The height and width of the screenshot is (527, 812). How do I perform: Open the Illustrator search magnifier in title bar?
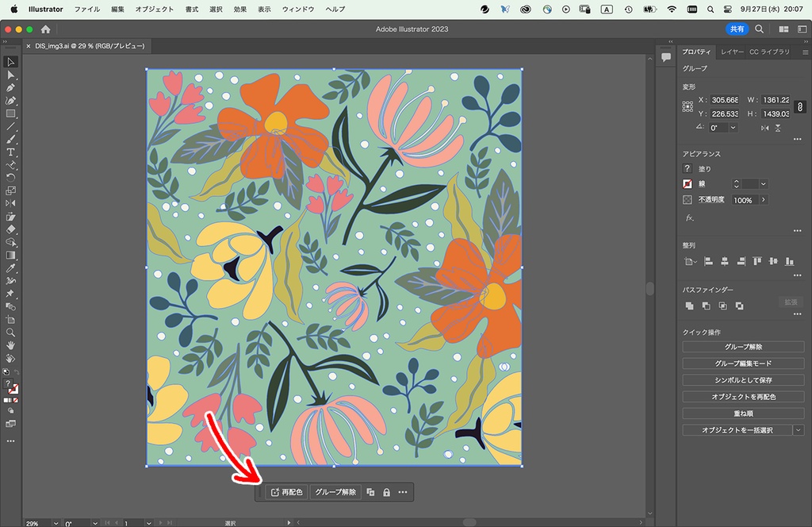759,29
